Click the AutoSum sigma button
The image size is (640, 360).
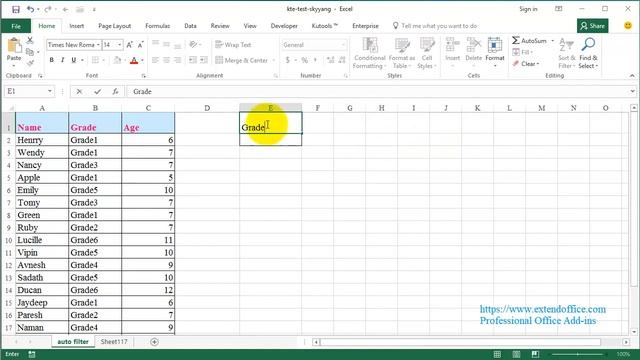tap(529, 41)
